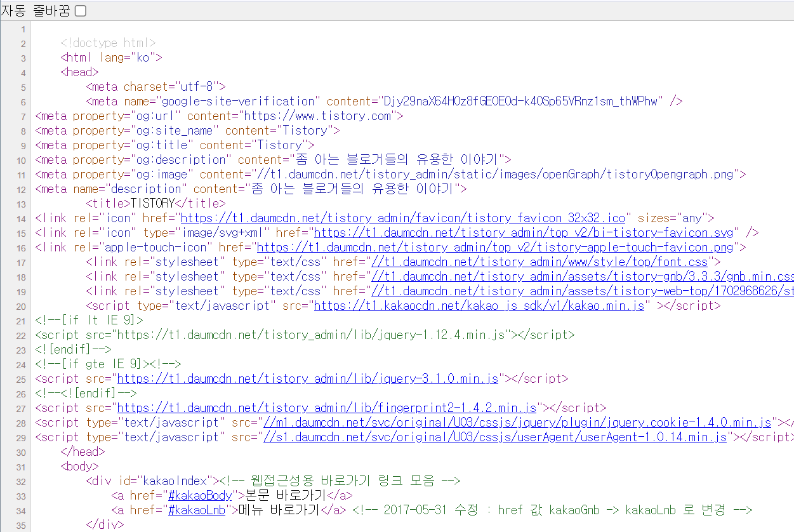Follow the #kakaoBody anchor link
The image size is (794, 532).
click(x=200, y=495)
